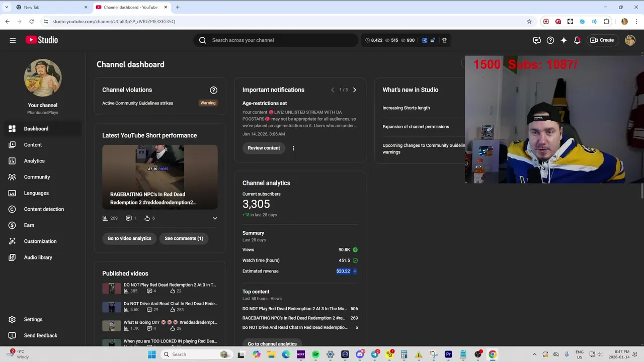Viewport: 644px width, 362px height.
Task: Click the Chrome address bar URL
Action: pos(114,22)
